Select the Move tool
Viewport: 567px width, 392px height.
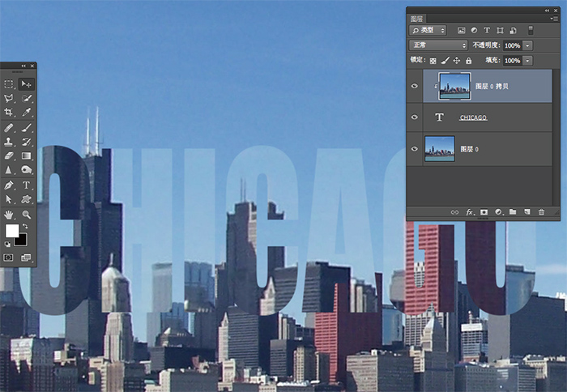tap(27, 84)
